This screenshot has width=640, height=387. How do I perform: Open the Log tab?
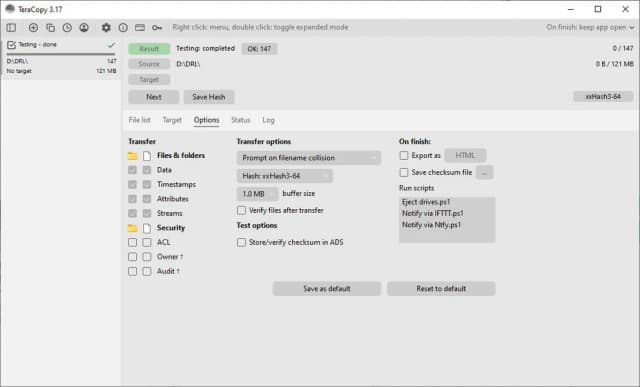(268, 120)
